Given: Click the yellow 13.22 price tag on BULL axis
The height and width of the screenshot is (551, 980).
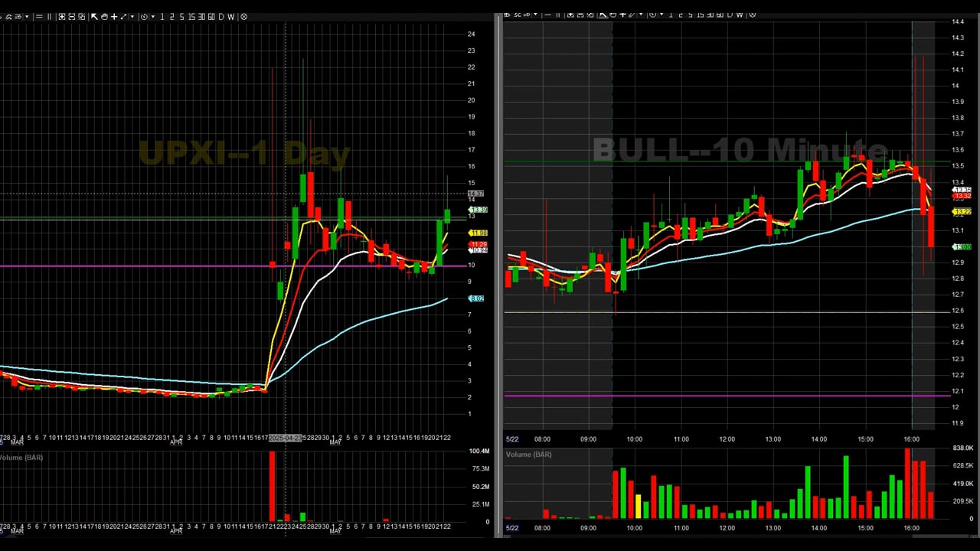Looking at the screenshot, I should (x=962, y=212).
